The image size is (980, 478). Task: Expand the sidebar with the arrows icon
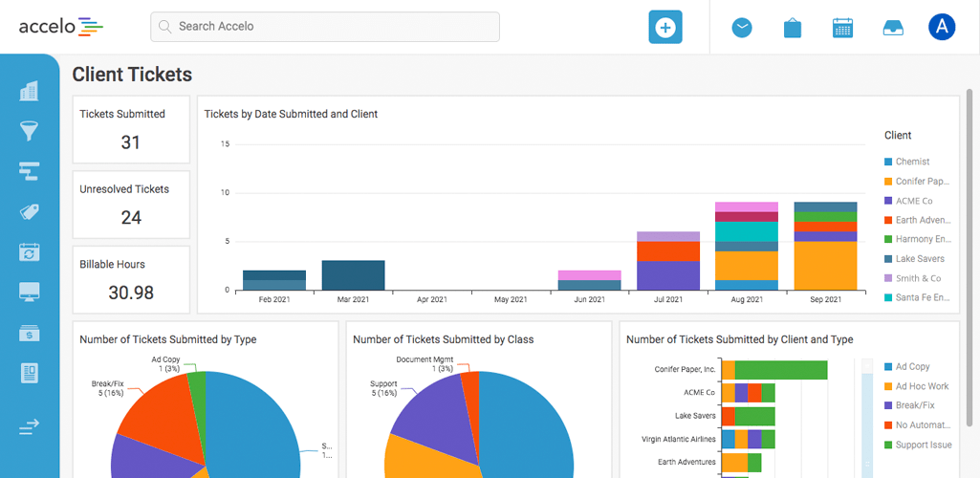point(29,427)
